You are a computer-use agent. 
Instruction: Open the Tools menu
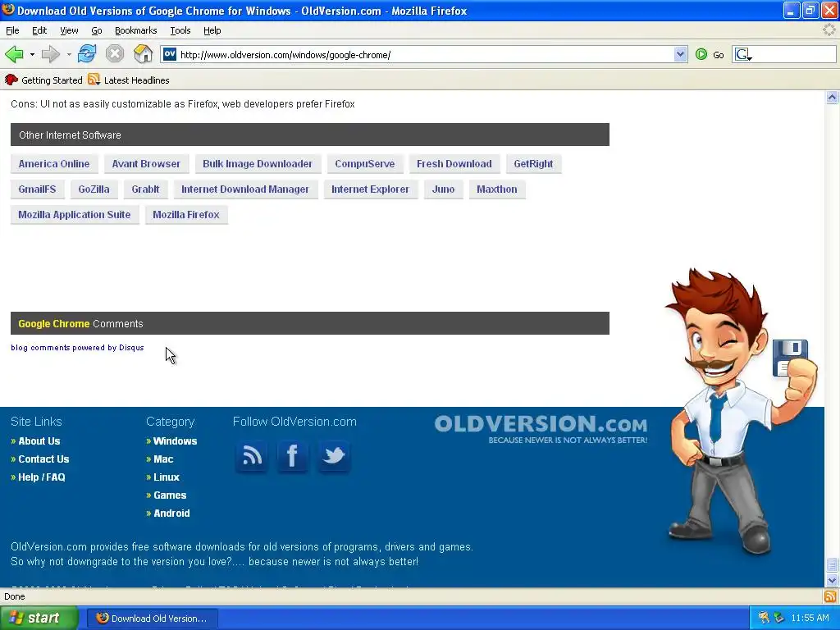point(180,30)
